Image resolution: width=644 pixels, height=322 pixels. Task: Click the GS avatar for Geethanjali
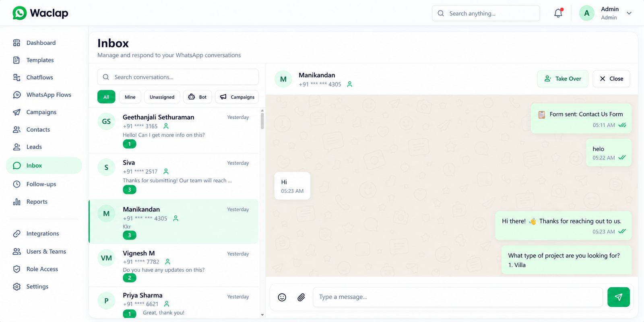[106, 122]
